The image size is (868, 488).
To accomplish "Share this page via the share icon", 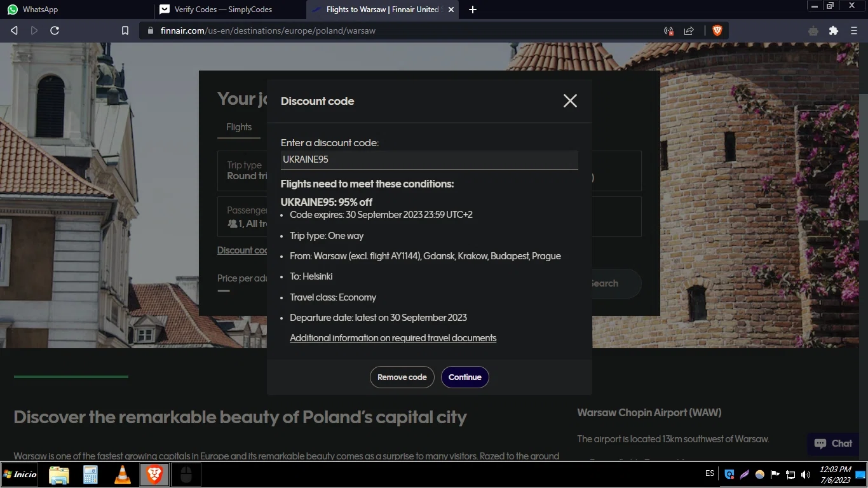I will point(689,30).
